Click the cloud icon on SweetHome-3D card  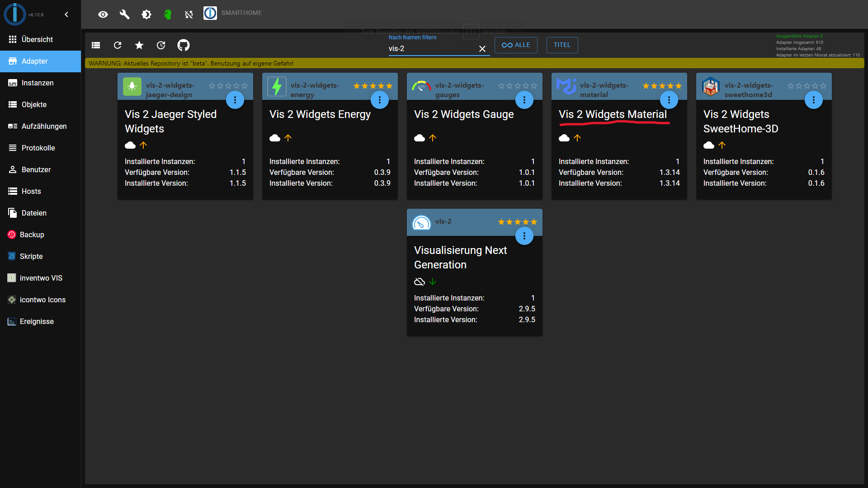709,145
